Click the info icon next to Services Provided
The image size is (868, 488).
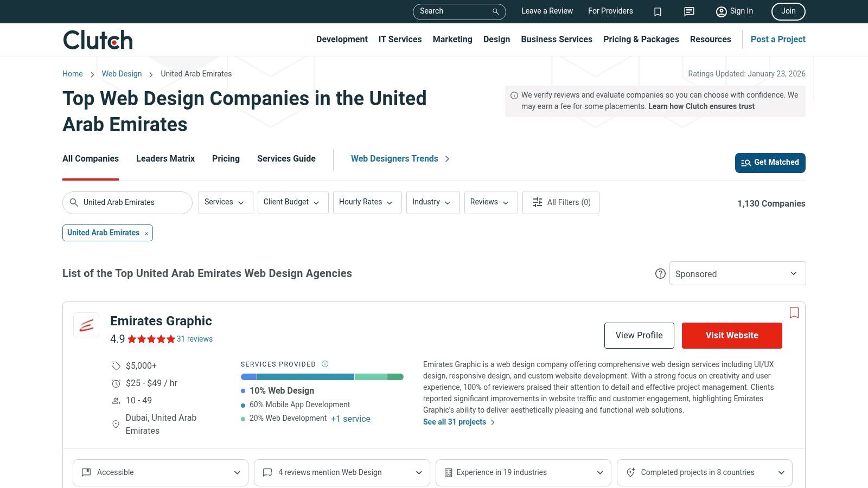(325, 364)
